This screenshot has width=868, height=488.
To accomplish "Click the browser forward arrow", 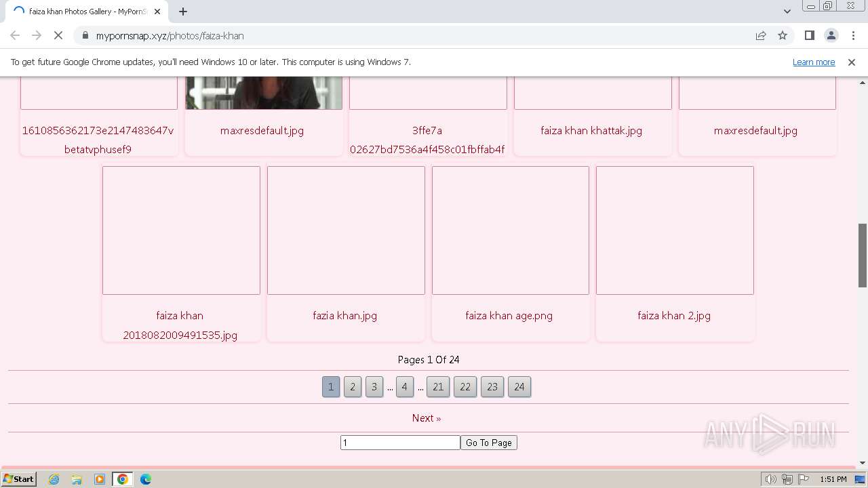I will (37, 35).
